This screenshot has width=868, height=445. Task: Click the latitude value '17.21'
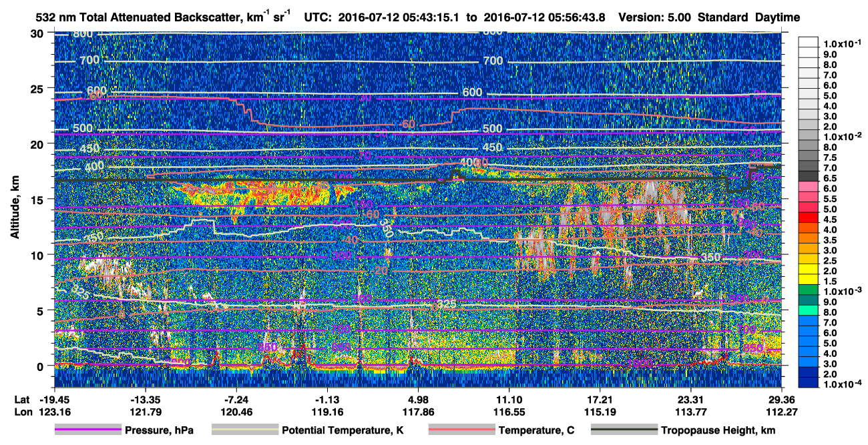coord(600,400)
